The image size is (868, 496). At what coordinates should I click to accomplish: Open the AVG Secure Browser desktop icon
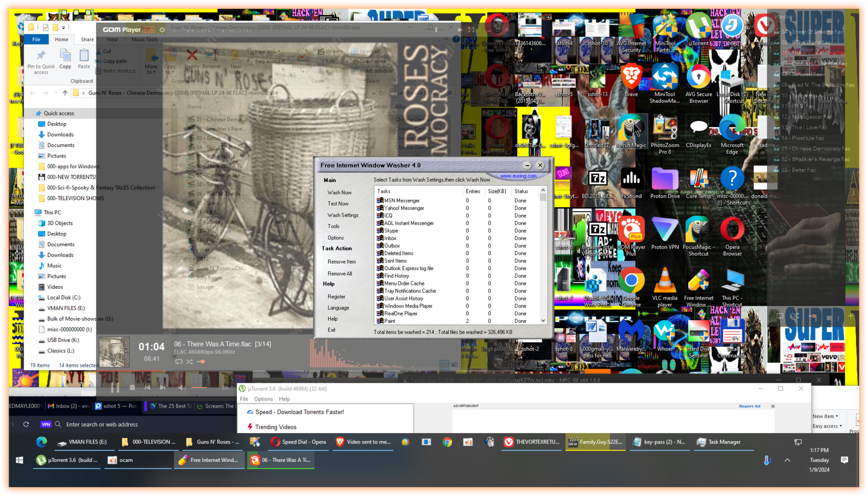point(698,83)
